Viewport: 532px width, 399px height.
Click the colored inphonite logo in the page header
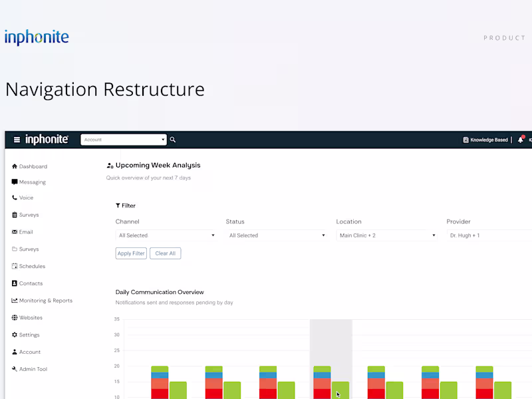pyautogui.click(x=37, y=37)
